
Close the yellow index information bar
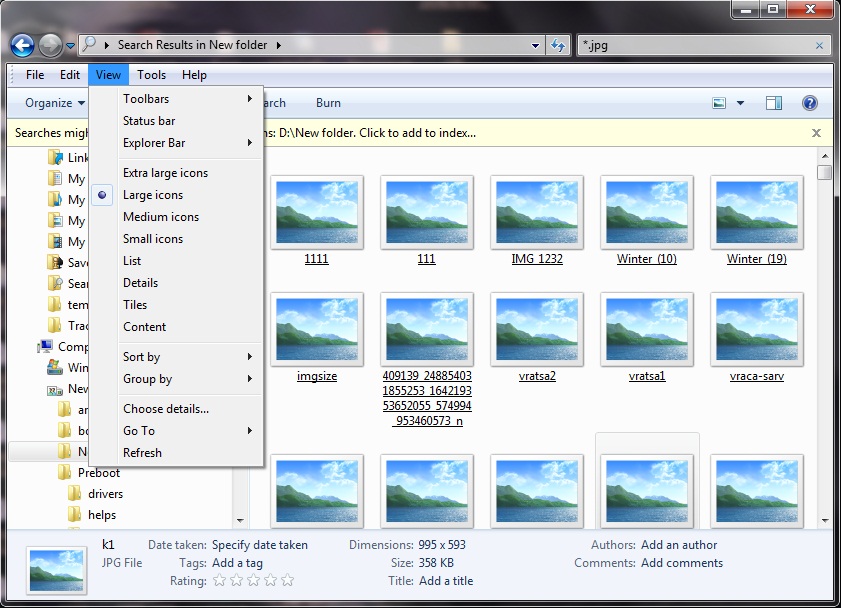[x=816, y=133]
